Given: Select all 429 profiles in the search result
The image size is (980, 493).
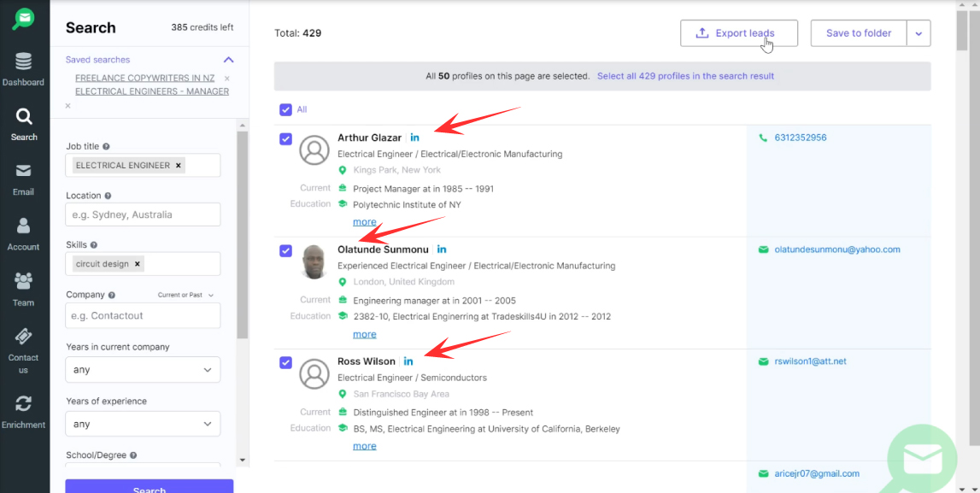Looking at the screenshot, I should 685,76.
